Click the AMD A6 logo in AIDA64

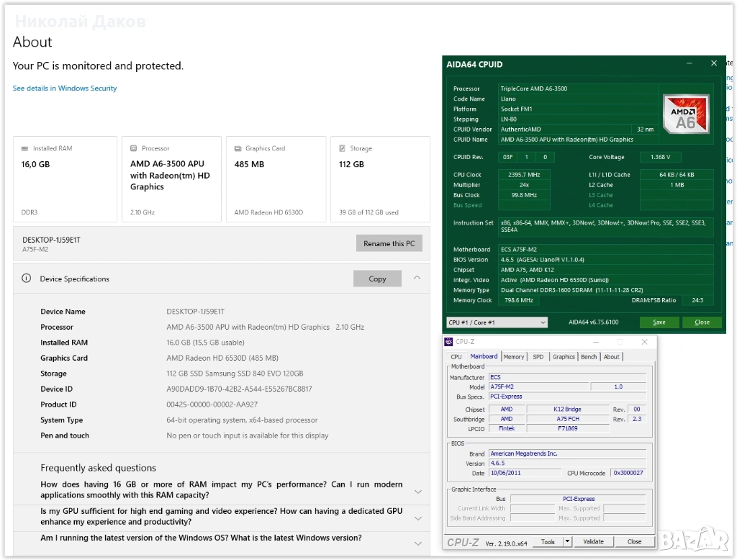click(685, 113)
